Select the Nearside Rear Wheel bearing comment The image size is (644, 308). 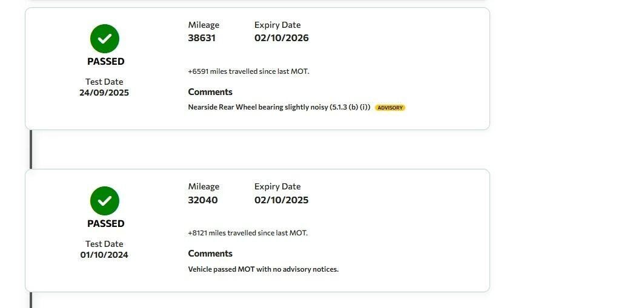tap(279, 107)
